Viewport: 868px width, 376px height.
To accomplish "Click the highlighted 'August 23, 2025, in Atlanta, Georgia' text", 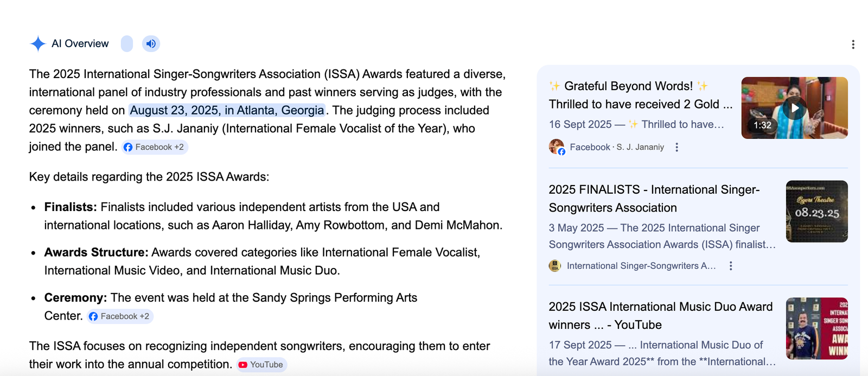I will 227,110.
